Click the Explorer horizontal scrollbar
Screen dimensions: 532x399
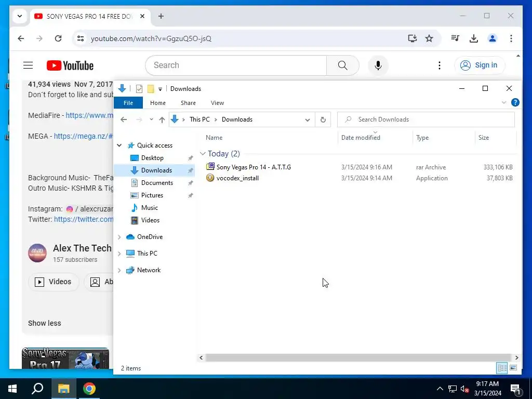358,357
